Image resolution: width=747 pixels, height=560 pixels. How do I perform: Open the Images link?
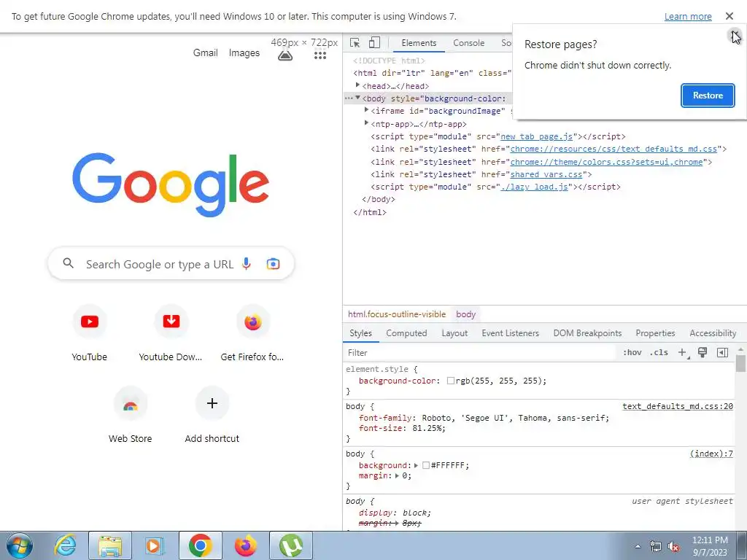pos(244,52)
